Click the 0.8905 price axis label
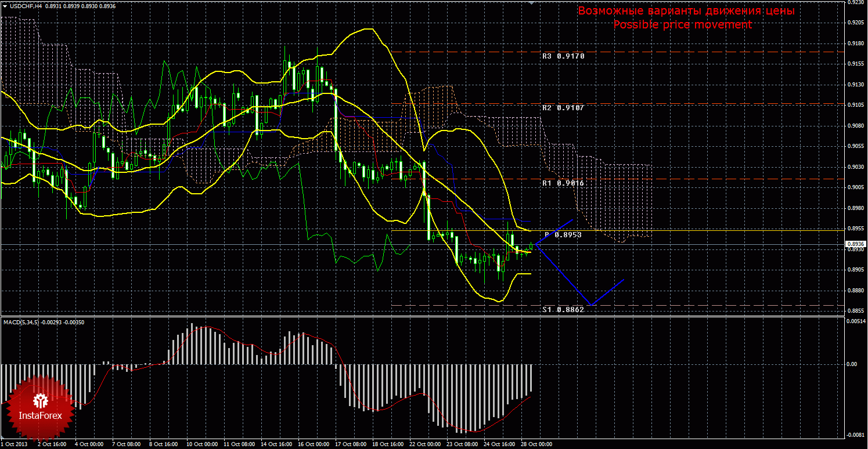868x449 pixels. point(856,270)
